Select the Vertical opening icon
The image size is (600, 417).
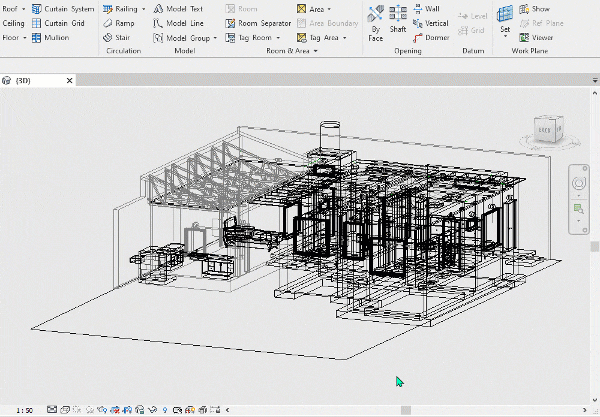(x=418, y=23)
